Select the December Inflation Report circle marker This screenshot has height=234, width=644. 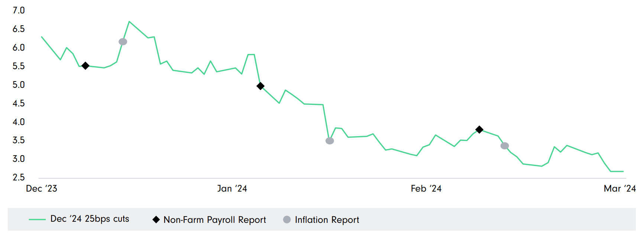coord(123,42)
